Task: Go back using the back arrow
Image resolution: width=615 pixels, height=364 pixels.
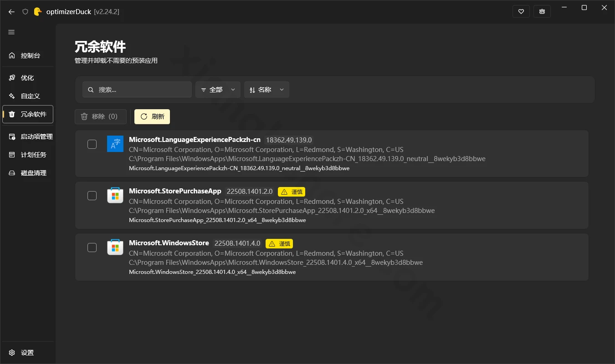Action: pyautogui.click(x=11, y=12)
